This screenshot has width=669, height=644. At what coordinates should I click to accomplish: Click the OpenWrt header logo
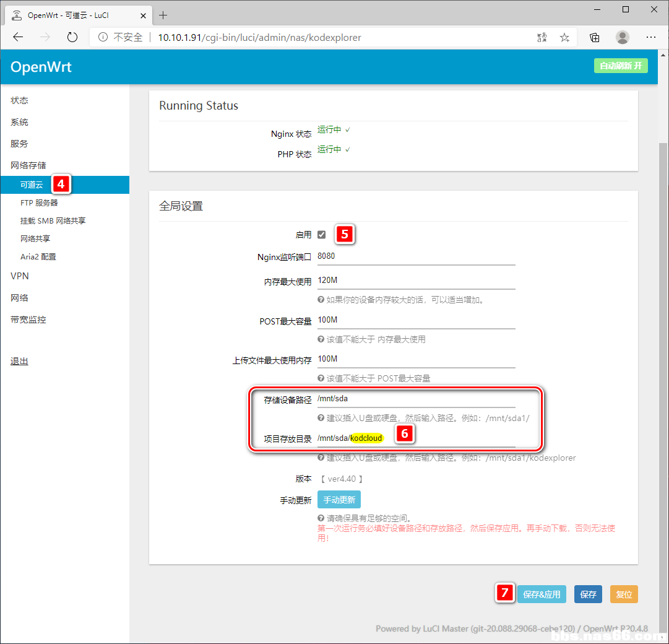pyautogui.click(x=41, y=67)
